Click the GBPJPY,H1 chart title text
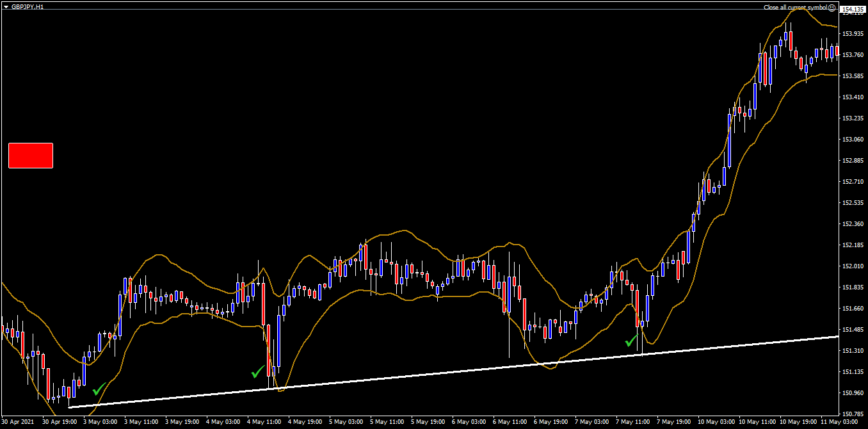868x429 pixels. click(28, 6)
